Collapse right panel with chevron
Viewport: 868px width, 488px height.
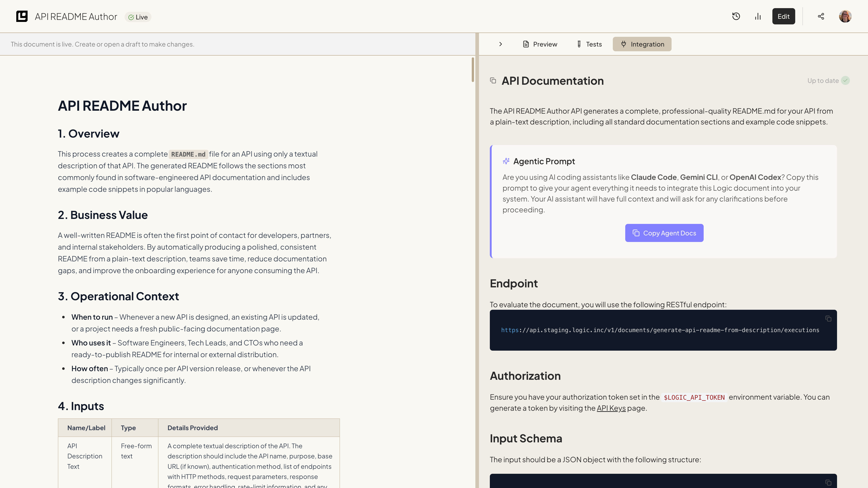click(x=501, y=44)
